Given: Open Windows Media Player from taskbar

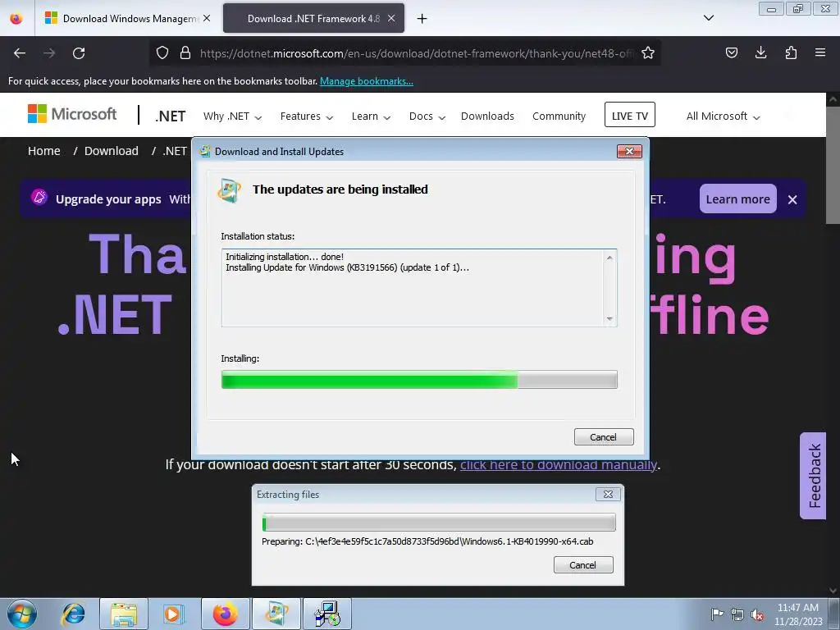Looking at the screenshot, I should click(174, 614).
